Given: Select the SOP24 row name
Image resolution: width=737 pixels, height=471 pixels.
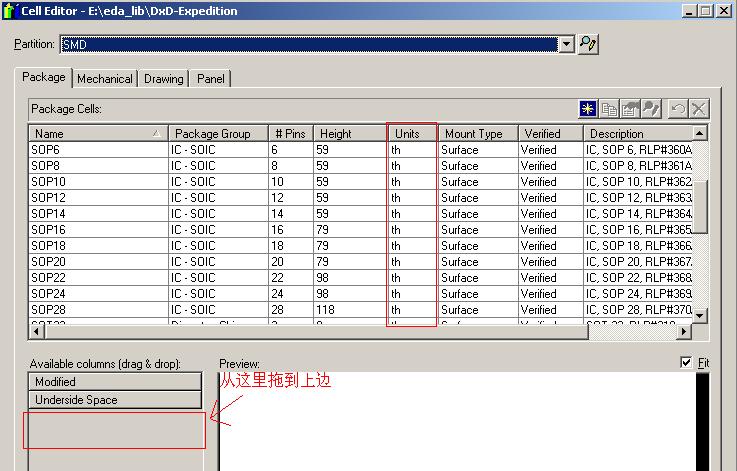Looking at the screenshot, I should pyautogui.click(x=48, y=294).
